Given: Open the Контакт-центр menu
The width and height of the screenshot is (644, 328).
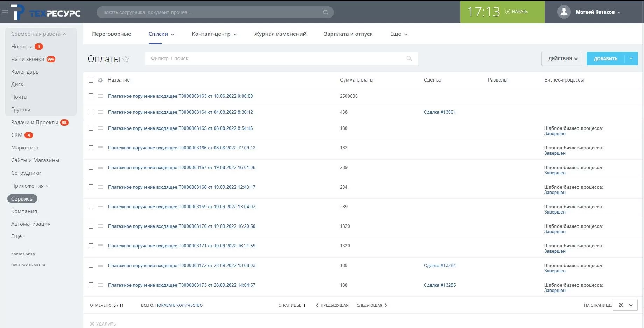Looking at the screenshot, I should pos(214,34).
